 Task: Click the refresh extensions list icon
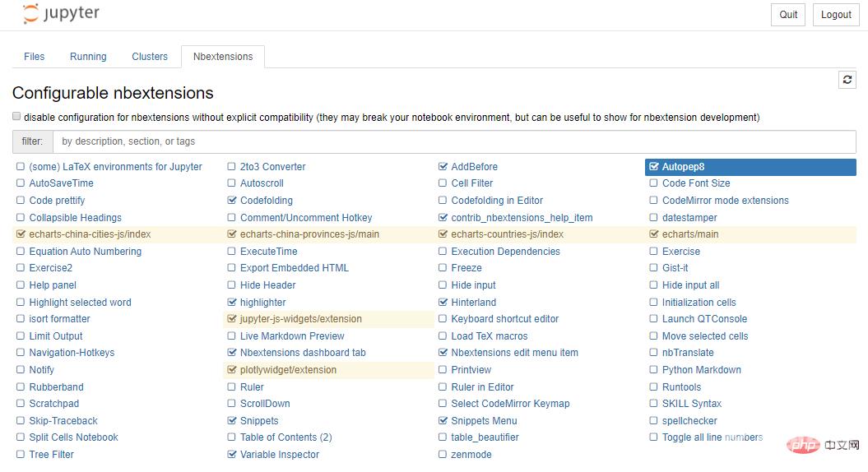[x=847, y=80]
